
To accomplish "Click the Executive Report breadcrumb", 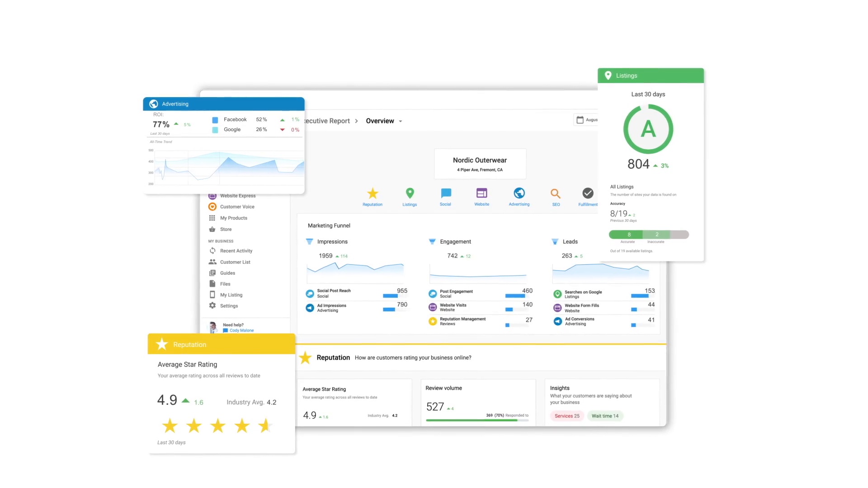I will (327, 121).
